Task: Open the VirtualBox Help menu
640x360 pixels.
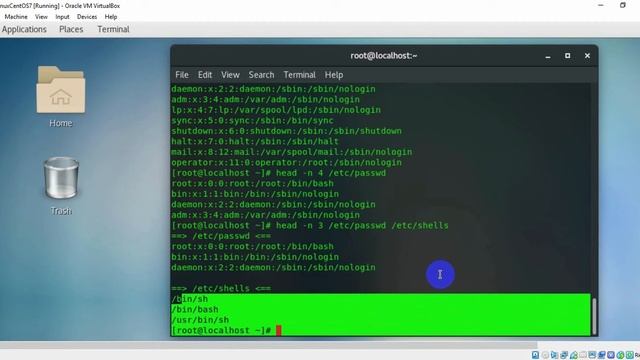Action: [x=111, y=17]
